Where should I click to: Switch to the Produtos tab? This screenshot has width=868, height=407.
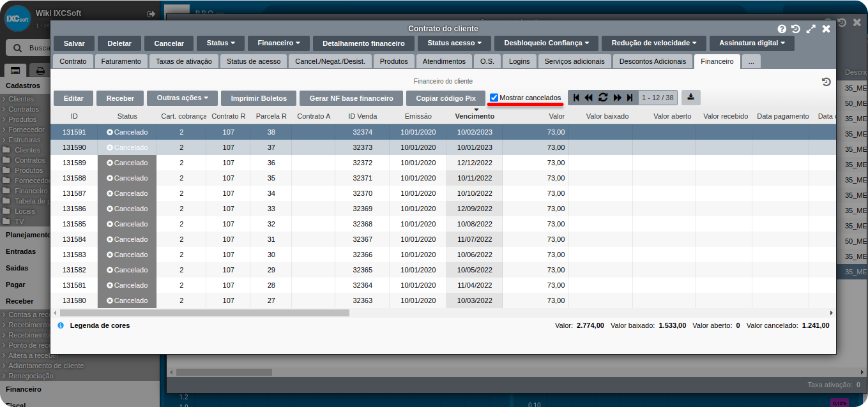[393, 61]
